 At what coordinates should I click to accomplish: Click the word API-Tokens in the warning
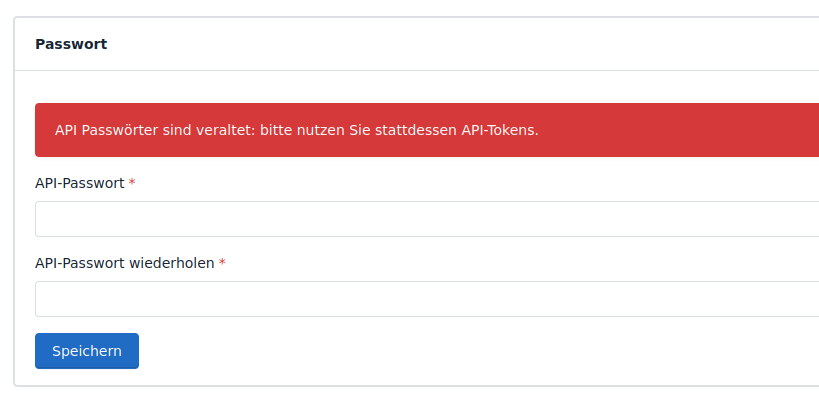coord(499,130)
